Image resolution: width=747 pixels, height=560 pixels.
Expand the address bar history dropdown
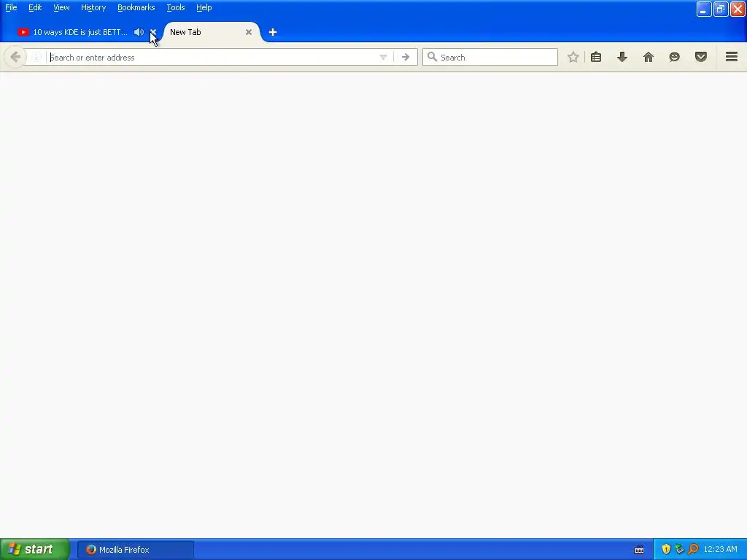coord(383,57)
